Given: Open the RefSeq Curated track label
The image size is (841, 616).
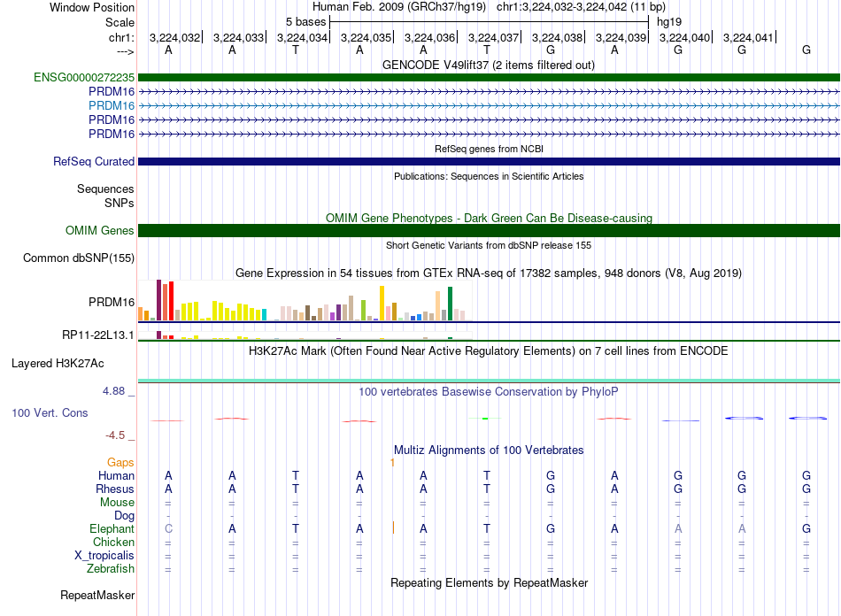Looking at the screenshot, I should (94, 161).
